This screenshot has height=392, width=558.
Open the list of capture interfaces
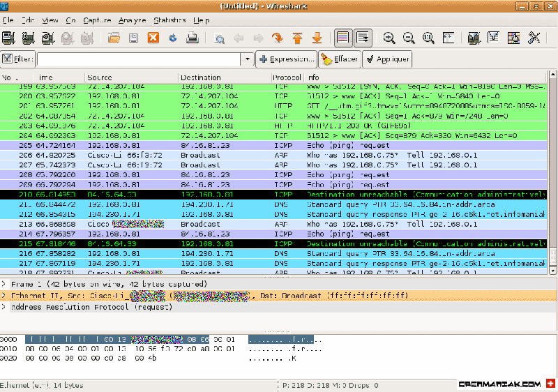pos(8,38)
